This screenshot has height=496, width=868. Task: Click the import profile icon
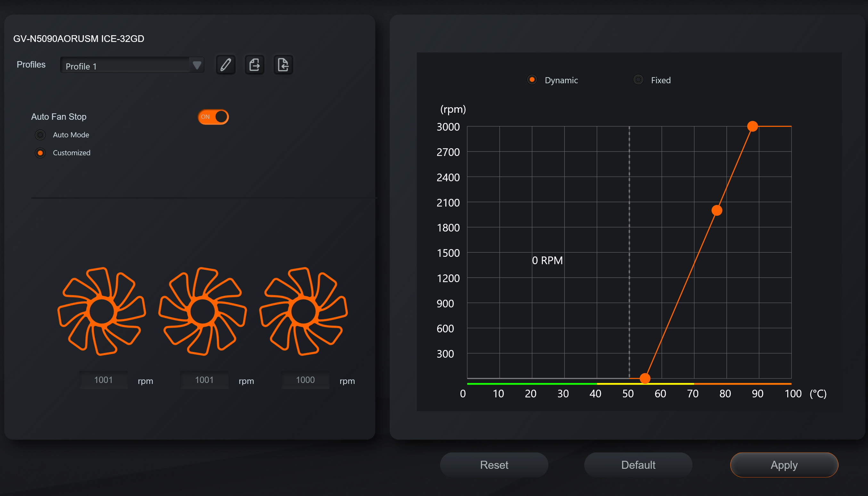283,65
